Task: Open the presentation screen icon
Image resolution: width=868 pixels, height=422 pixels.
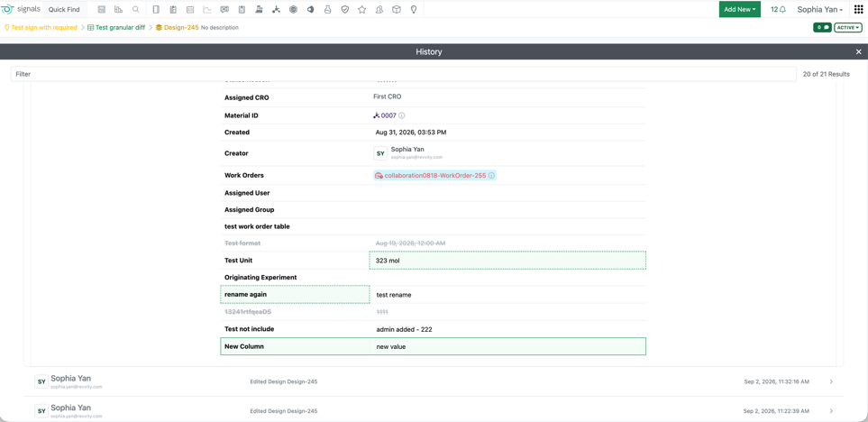Action: click(x=224, y=9)
